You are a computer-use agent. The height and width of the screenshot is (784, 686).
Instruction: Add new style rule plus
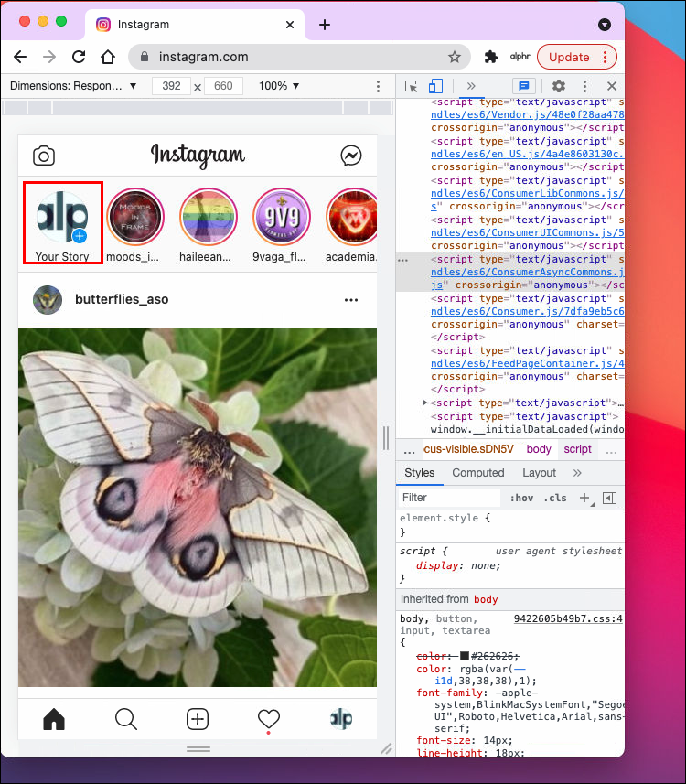pyautogui.click(x=584, y=498)
